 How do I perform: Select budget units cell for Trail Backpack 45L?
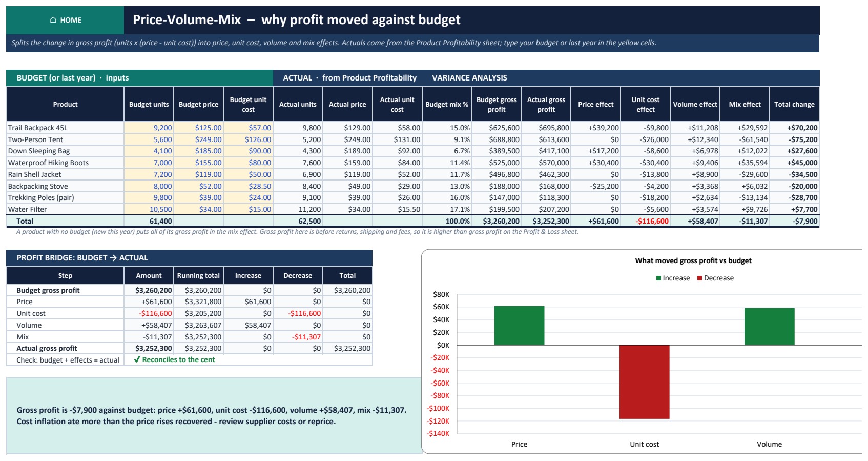click(x=149, y=128)
